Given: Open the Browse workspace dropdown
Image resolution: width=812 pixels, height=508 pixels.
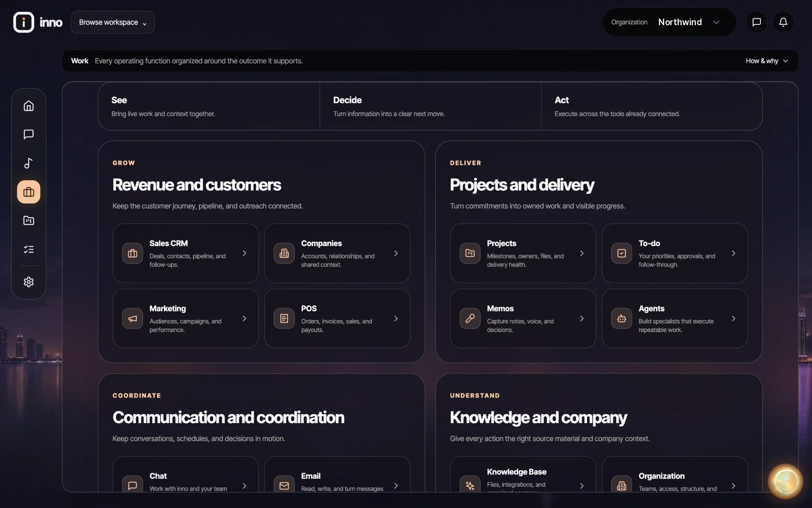Looking at the screenshot, I should coord(113,22).
